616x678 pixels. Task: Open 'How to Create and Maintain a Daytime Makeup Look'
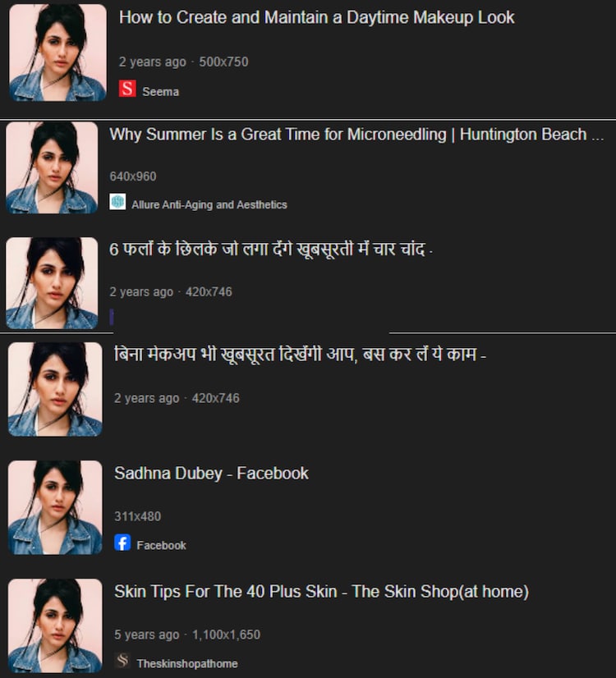coord(317,18)
